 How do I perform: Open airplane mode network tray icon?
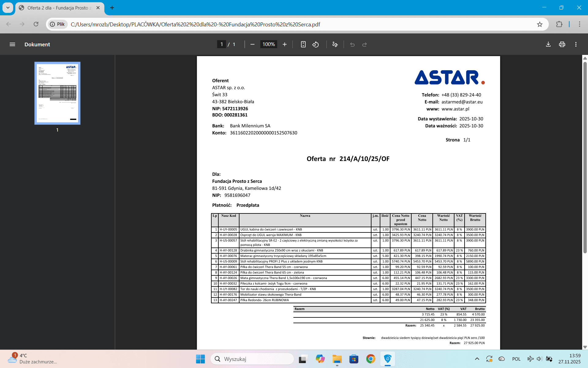(x=530, y=359)
